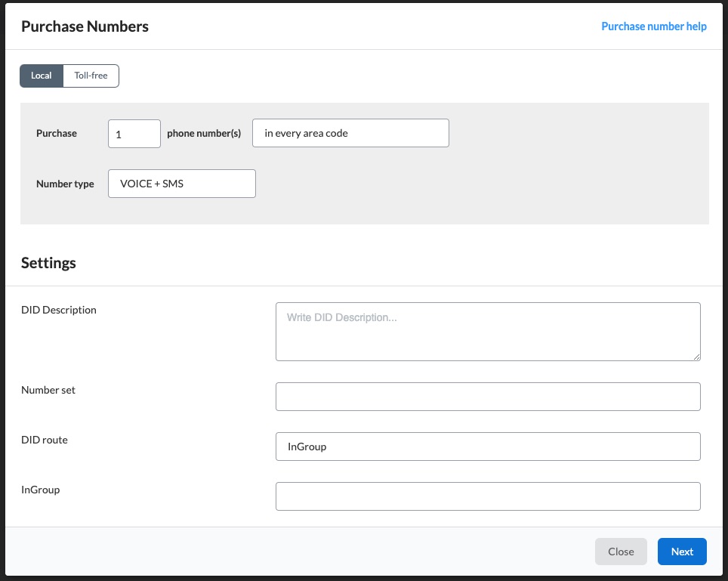This screenshot has width=728, height=581.
Task: Expand the VOICE + SMS number type dropdown
Action: 181,184
